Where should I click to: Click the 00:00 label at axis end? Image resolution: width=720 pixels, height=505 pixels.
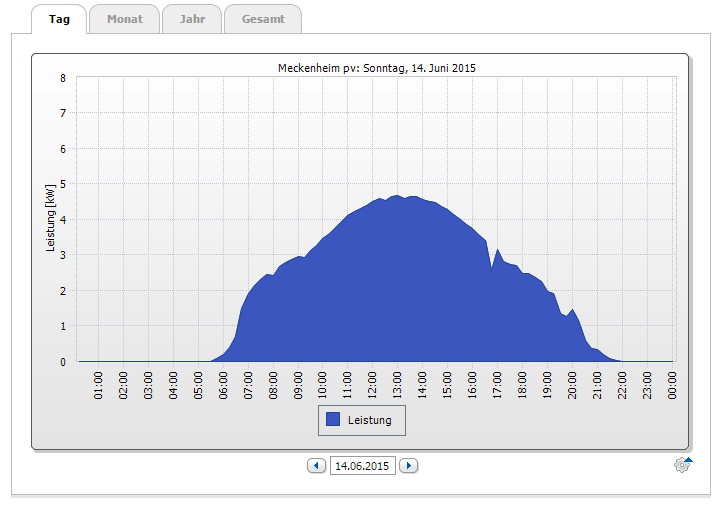click(x=672, y=384)
